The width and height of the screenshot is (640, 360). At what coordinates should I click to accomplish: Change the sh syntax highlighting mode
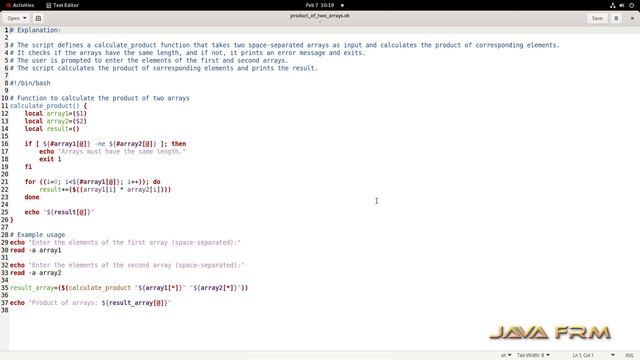[506, 355]
